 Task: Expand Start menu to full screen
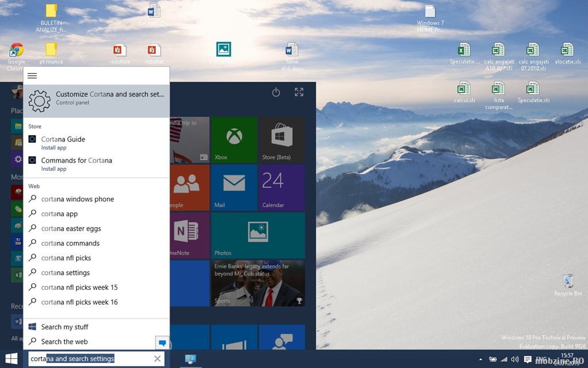pyautogui.click(x=299, y=92)
